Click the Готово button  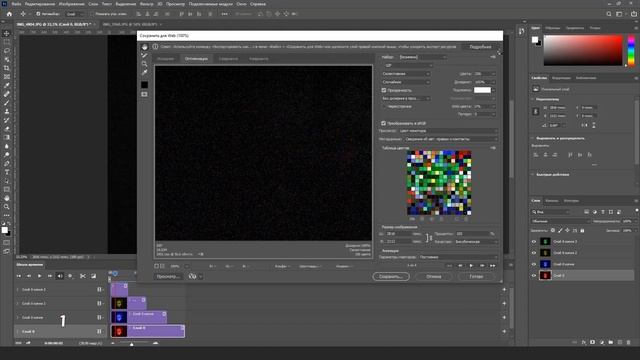[x=476, y=276]
